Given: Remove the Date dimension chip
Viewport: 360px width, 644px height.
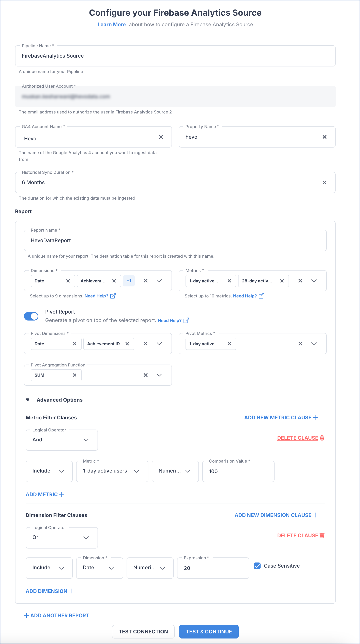Looking at the screenshot, I should point(68,281).
